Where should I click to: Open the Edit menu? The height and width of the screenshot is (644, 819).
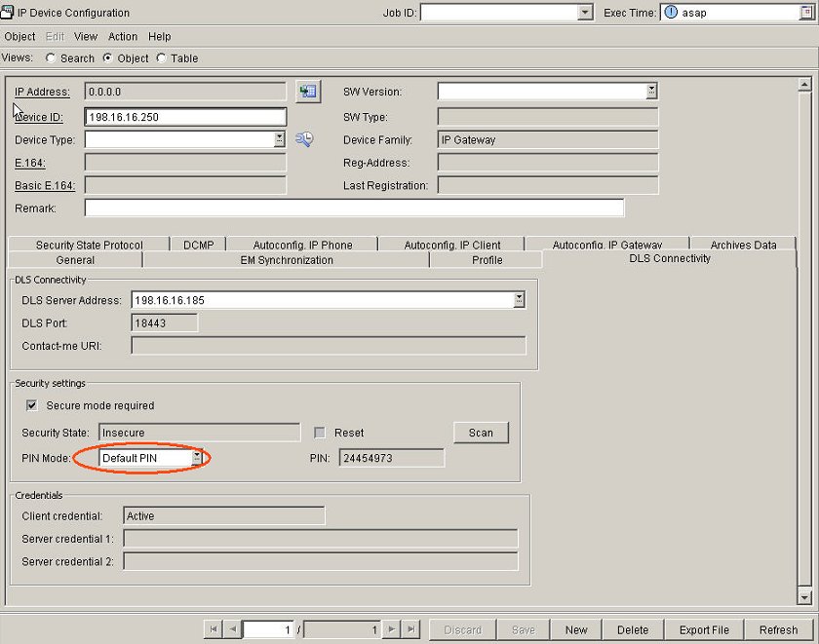(x=55, y=36)
